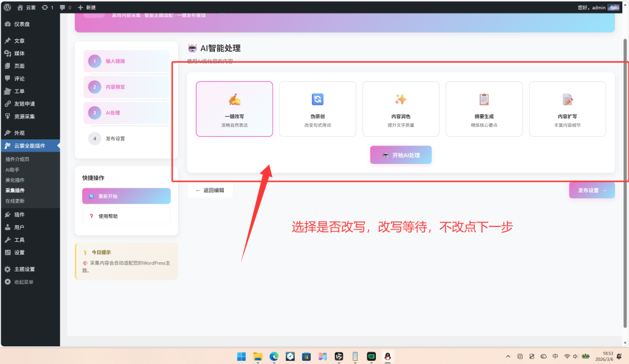
Task: Open Microsoft Store from the taskbar
Action: (307, 357)
